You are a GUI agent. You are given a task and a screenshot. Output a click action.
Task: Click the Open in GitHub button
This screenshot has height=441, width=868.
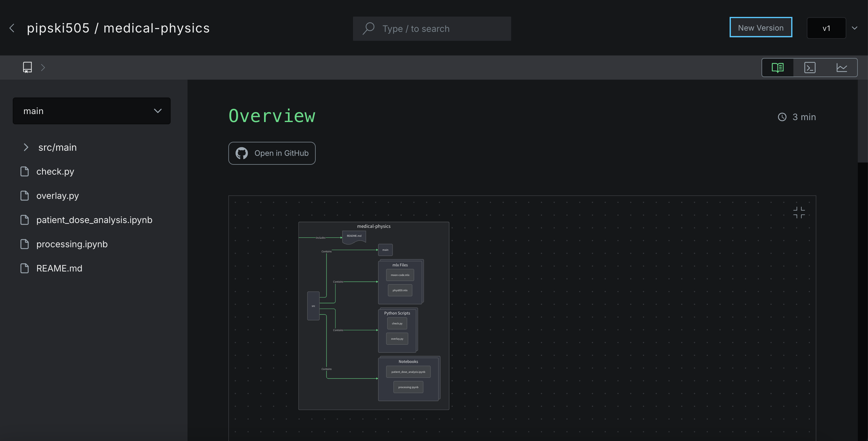point(272,153)
